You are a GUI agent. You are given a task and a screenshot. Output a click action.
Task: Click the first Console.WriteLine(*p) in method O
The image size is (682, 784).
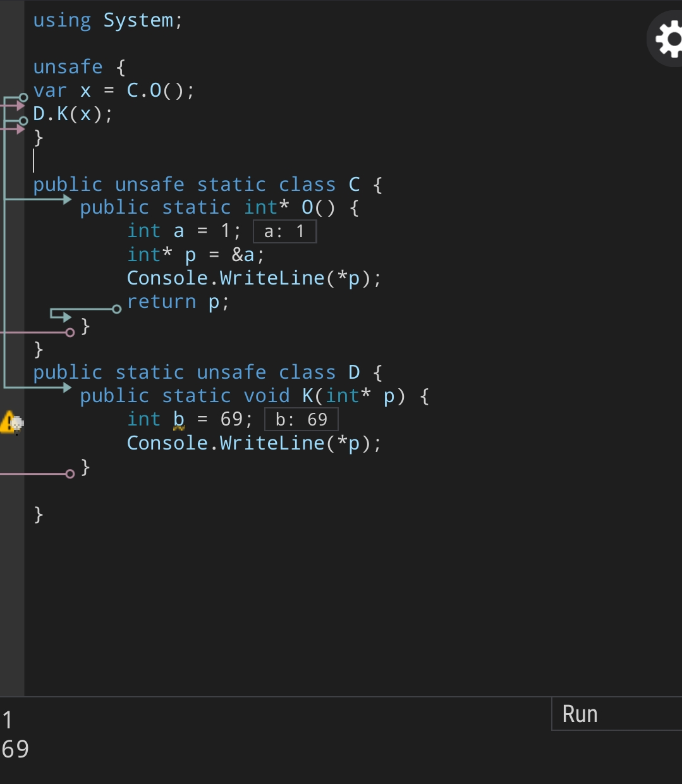pyautogui.click(x=255, y=279)
